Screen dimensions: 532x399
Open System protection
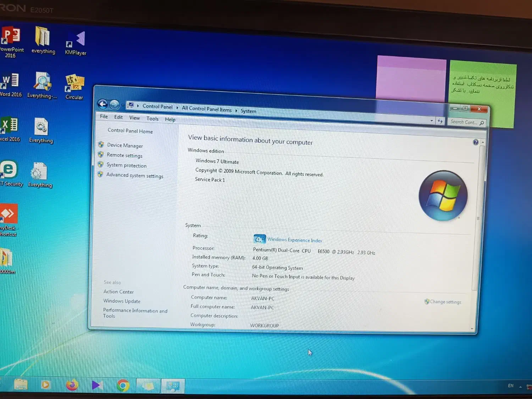tap(127, 165)
